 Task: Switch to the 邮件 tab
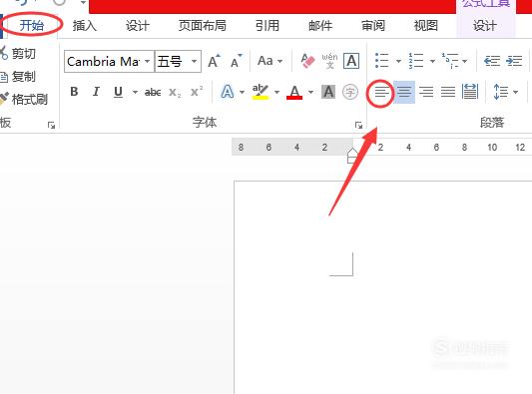pyautogui.click(x=320, y=25)
